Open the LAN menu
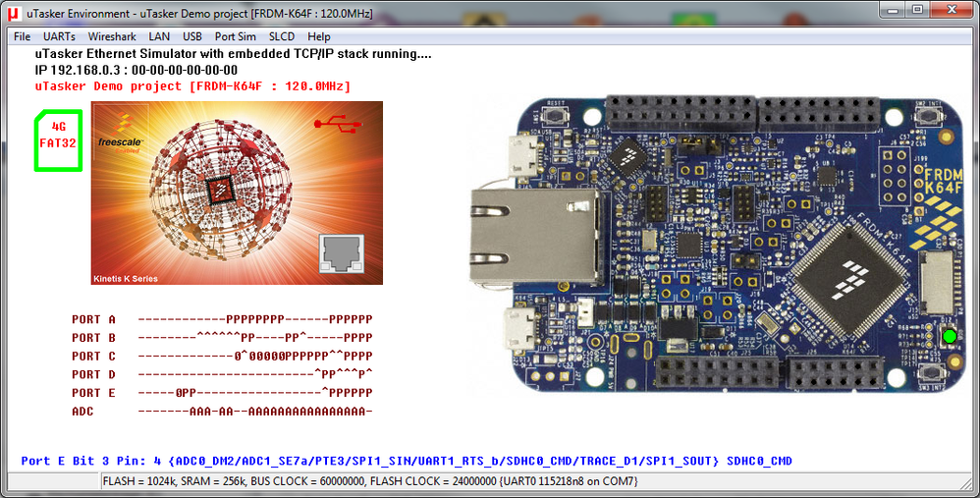The image size is (980, 498). 159,36
